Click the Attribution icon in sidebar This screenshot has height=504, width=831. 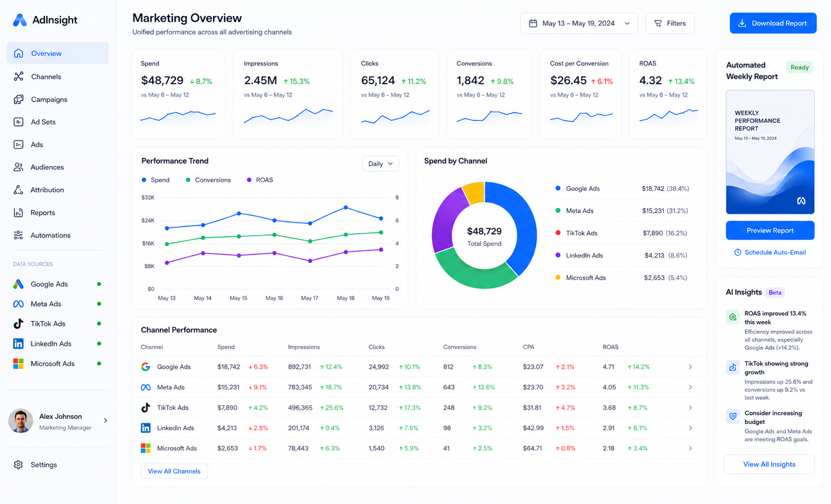(x=19, y=190)
